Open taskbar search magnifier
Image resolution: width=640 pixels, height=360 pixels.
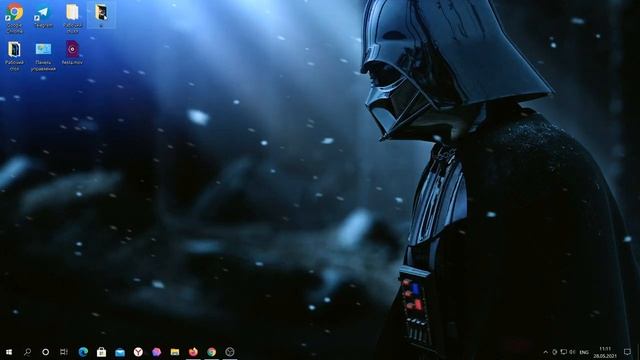click(x=27, y=352)
